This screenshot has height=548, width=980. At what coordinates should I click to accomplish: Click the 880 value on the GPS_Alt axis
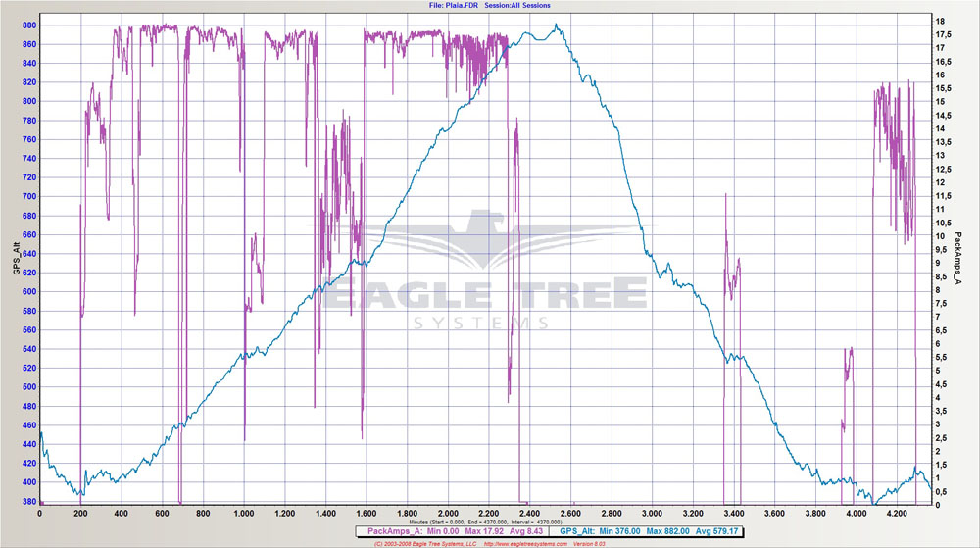pyautogui.click(x=29, y=25)
